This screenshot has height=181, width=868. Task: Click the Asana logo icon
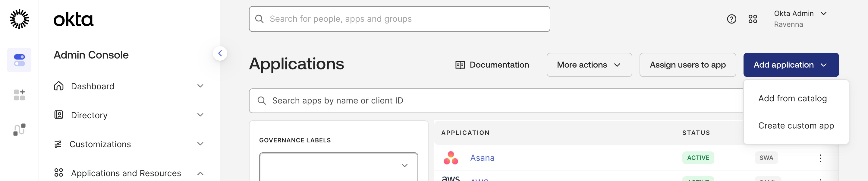tap(451, 158)
